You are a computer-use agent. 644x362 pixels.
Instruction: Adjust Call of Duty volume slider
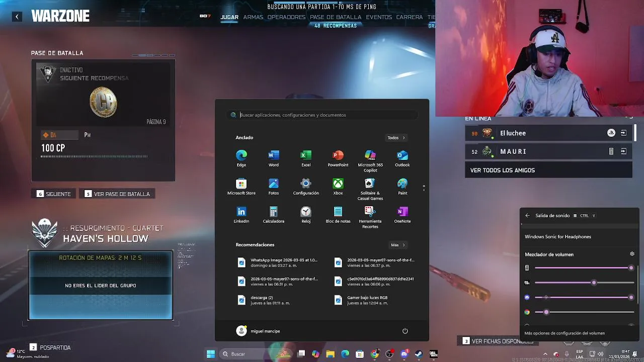point(583,283)
